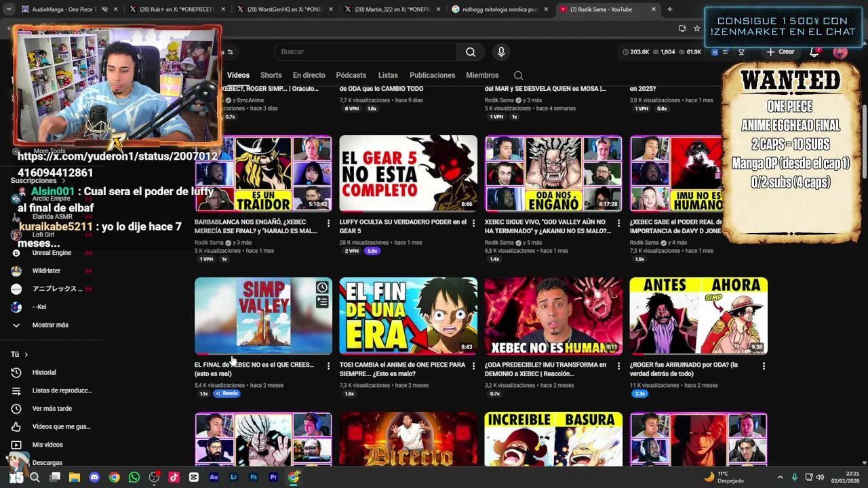
Task: Switch to the Shorts channel tab
Action: (271, 75)
